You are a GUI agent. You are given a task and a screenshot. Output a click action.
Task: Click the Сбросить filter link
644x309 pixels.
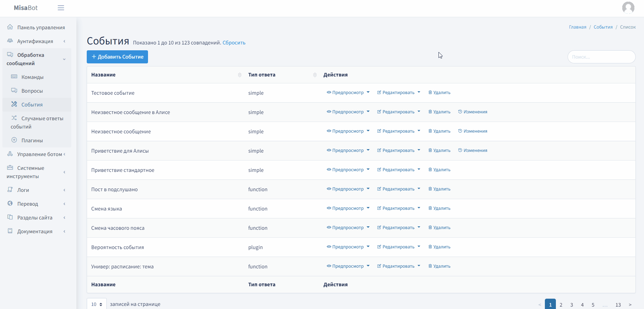234,43
